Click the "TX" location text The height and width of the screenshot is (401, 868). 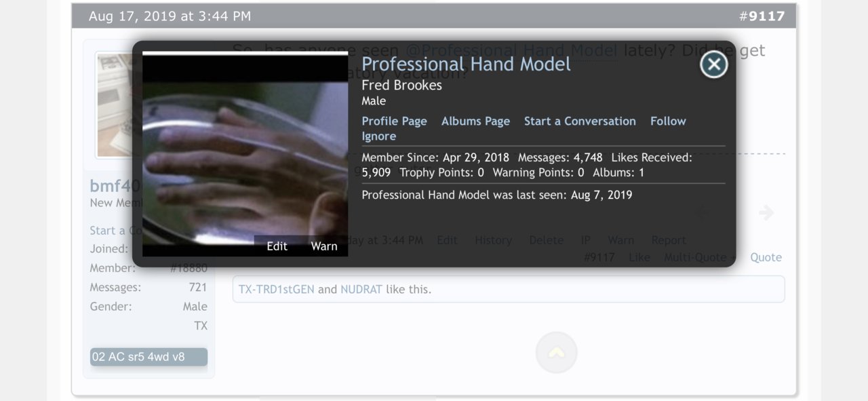point(201,326)
